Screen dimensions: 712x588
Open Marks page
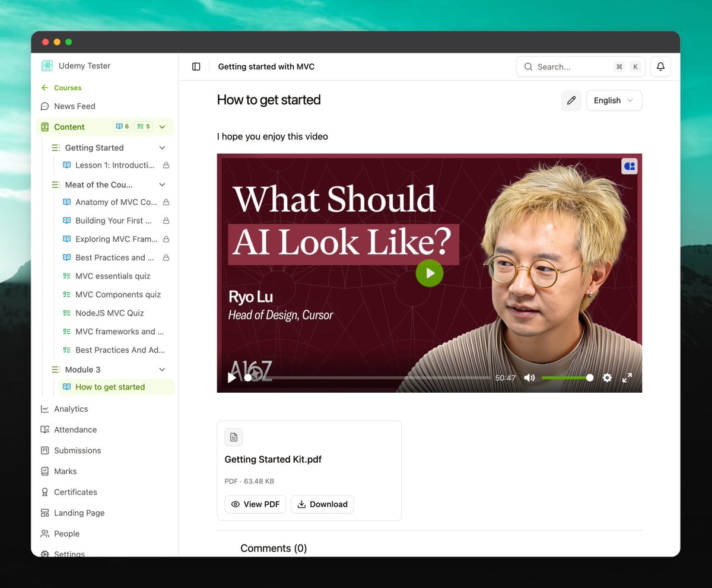pos(65,471)
